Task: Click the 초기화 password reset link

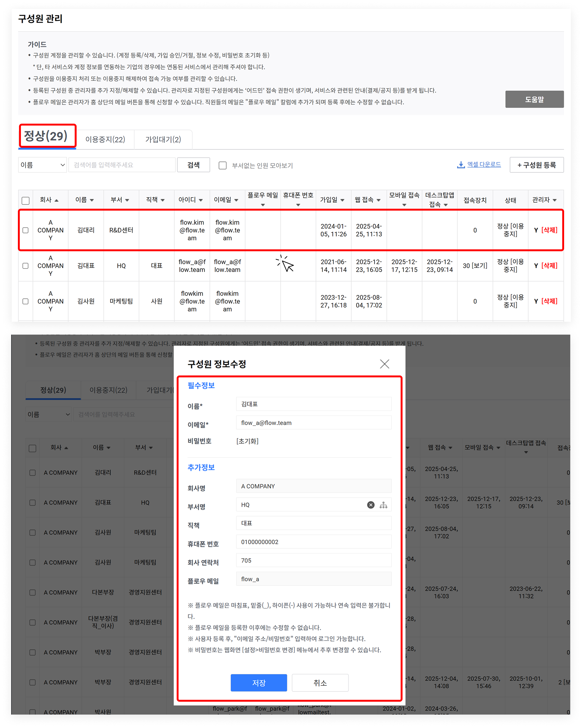Action: (x=247, y=441)
